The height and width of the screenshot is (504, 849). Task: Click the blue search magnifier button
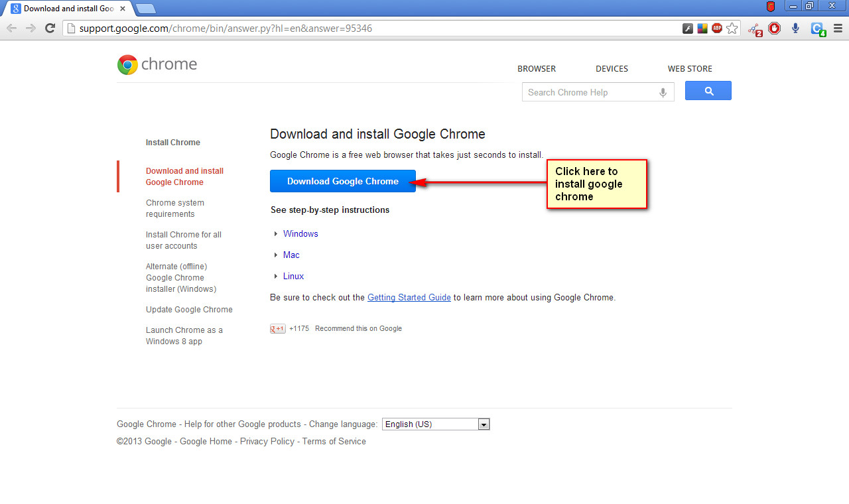[708, 91]
